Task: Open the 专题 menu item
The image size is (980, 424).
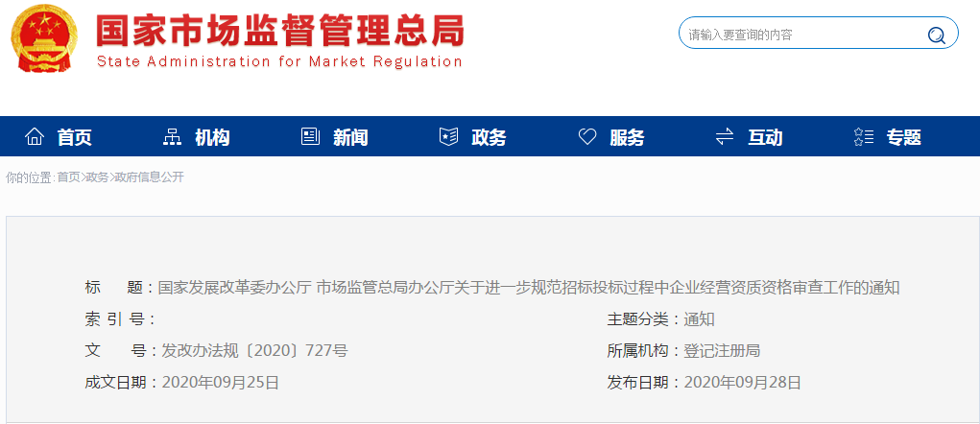Action: (x=904, y=137)
